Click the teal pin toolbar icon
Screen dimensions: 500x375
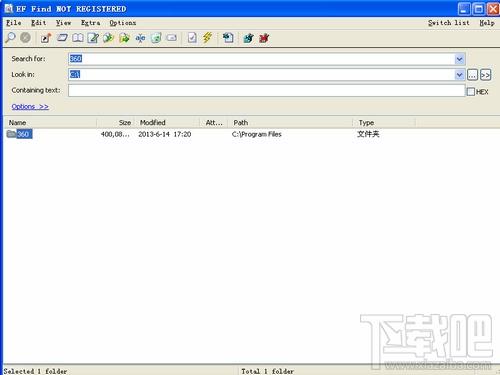click(248, 38)
